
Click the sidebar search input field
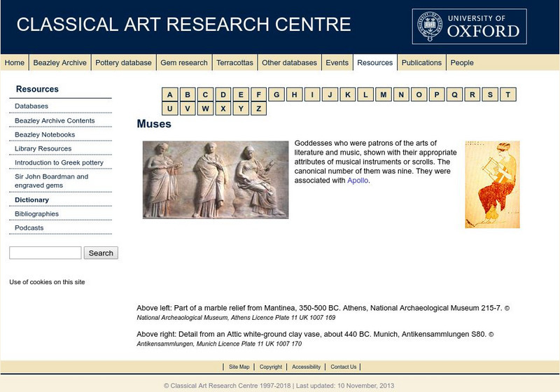(x=45, y=253)
